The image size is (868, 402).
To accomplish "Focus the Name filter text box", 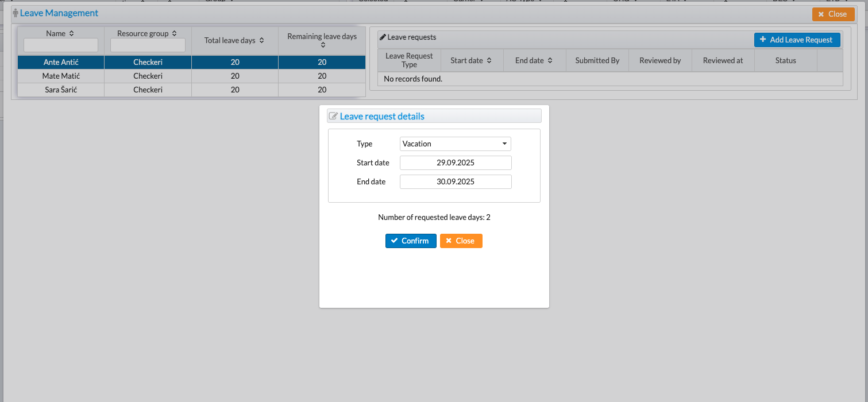I will 61,45.
